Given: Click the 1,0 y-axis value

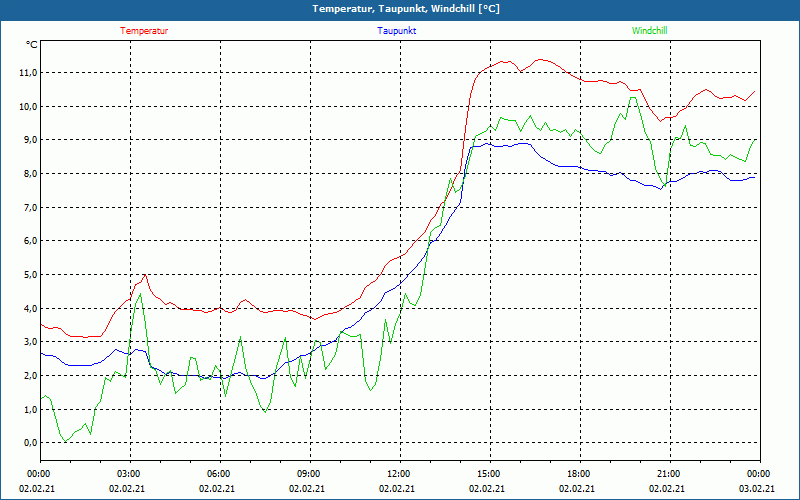Looking at the screenshot, I should coord(31,409).
